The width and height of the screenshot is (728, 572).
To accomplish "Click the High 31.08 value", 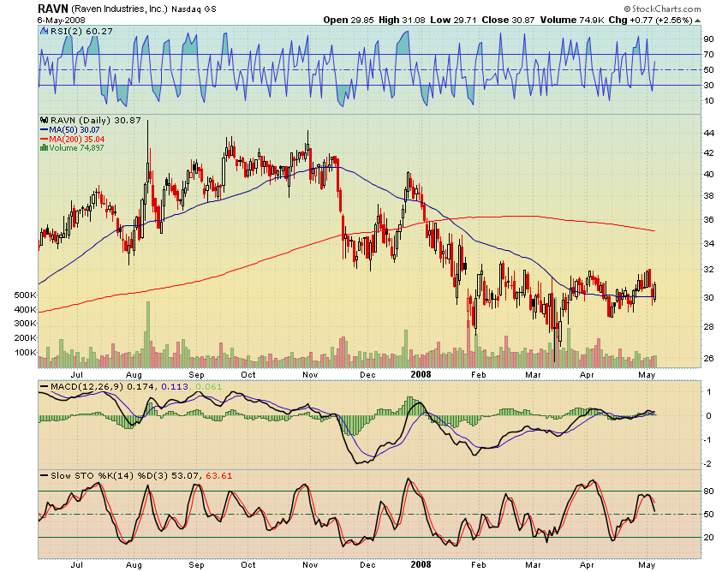I will pos(402,20).
